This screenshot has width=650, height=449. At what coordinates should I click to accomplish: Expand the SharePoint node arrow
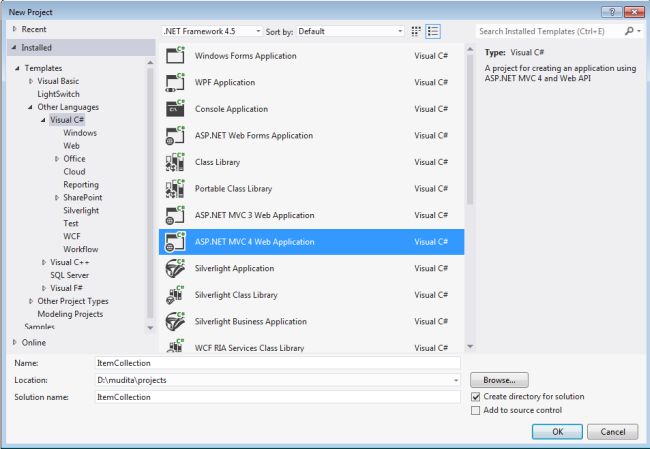[x=57, y=198]
